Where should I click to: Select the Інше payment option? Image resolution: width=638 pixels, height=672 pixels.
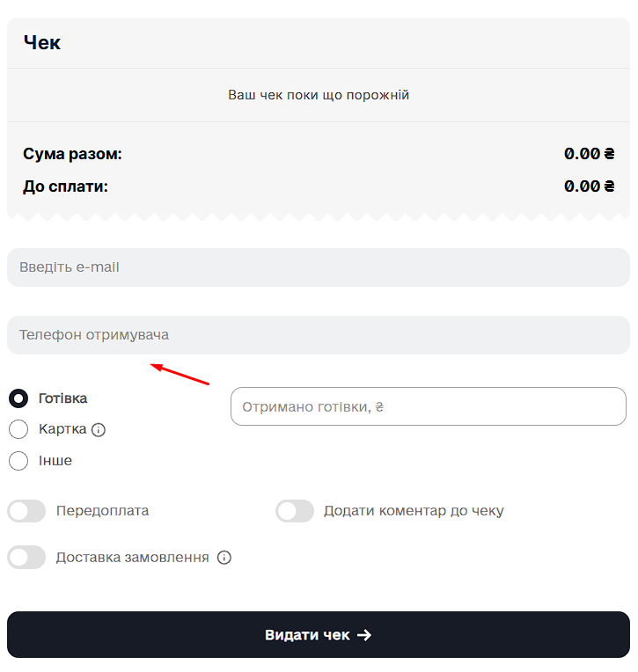[x=18, y=460]
